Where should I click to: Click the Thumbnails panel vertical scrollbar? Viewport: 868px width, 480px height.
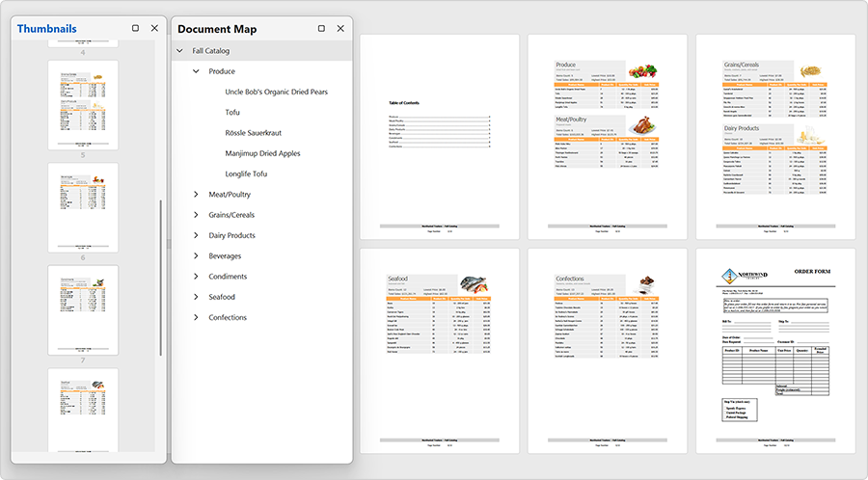(160, 278)
